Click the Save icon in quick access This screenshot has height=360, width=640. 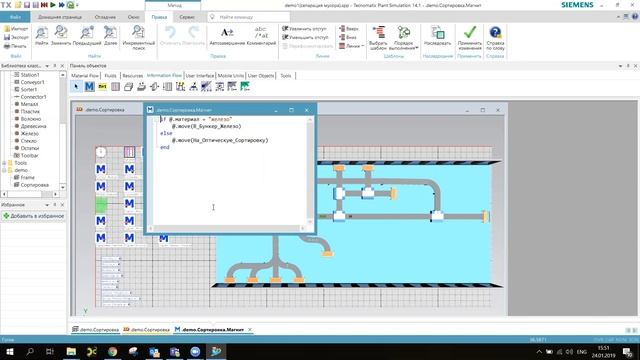[x=27, y=5]
